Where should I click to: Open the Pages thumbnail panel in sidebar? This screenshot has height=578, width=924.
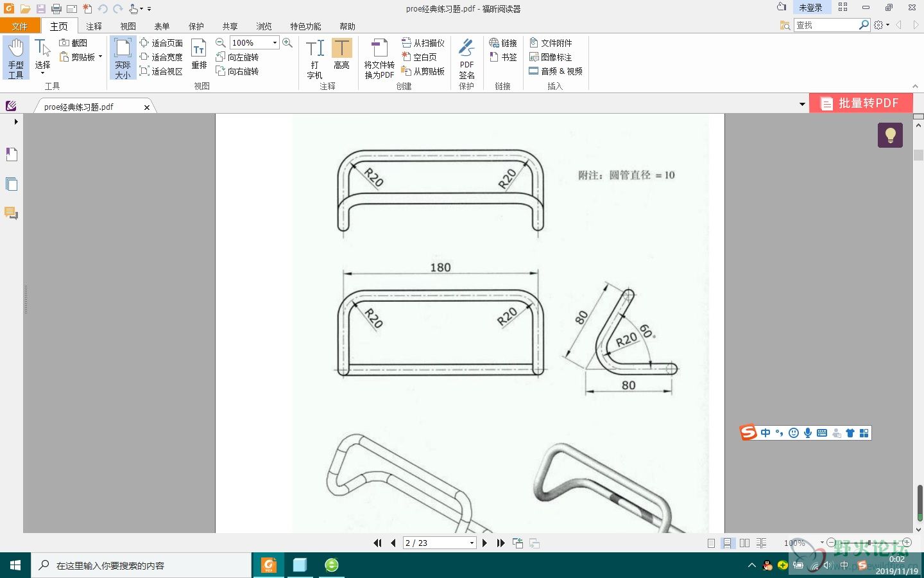click(11, 184)
